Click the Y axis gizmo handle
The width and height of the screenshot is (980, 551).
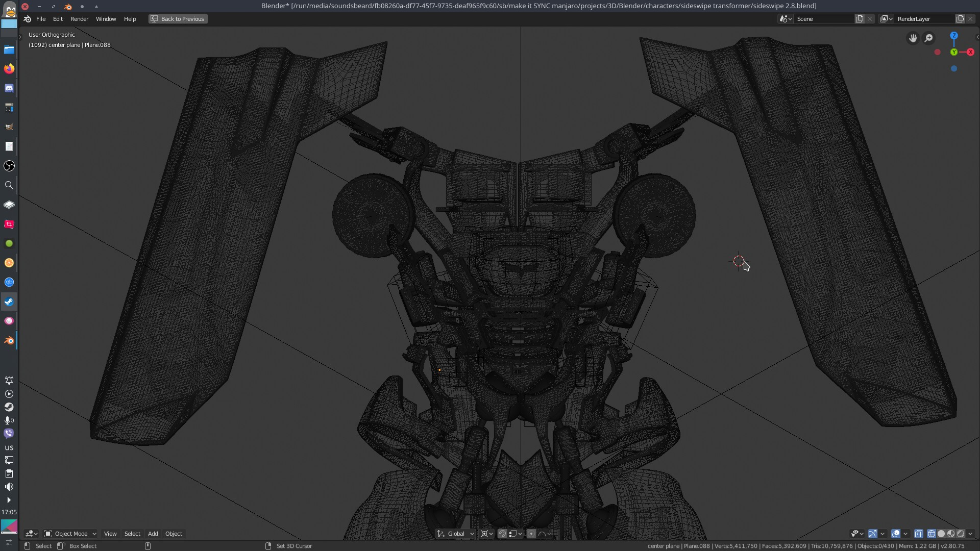[954, 52]
